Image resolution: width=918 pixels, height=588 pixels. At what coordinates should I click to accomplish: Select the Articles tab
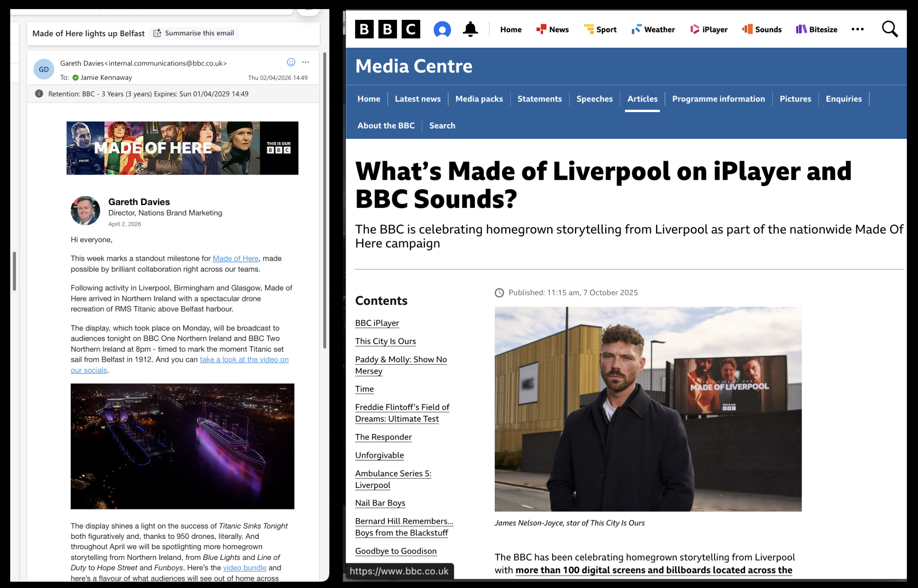[642, 99]
